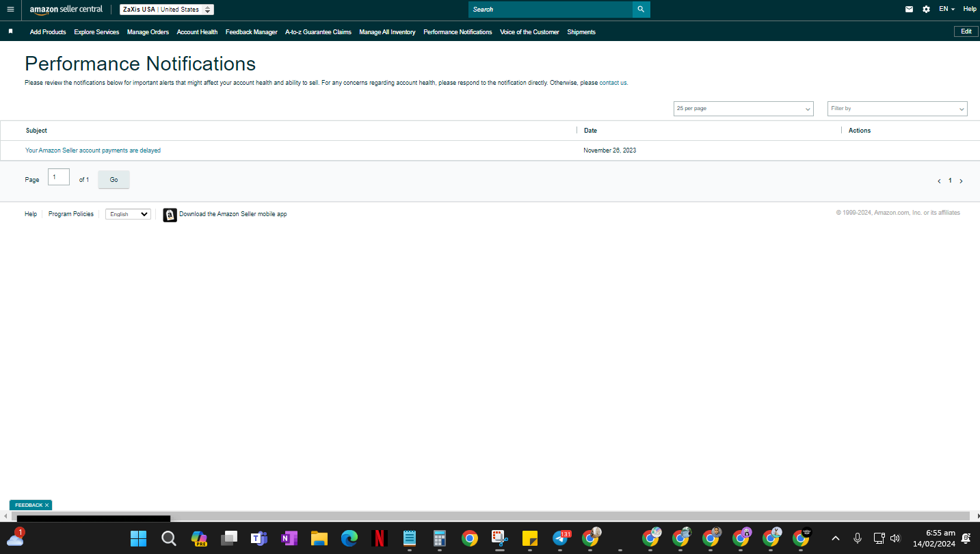Select current page number 1 in pagination

coord(950,181)
